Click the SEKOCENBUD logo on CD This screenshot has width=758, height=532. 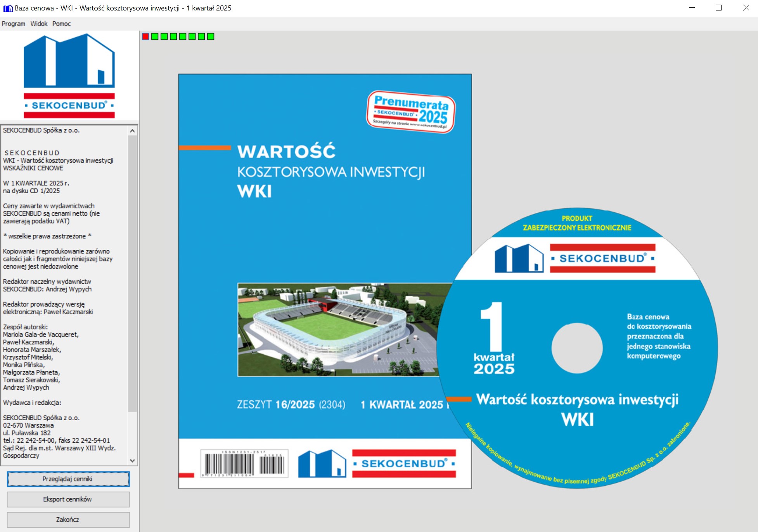pyautogui.click(x=575, y=258)
